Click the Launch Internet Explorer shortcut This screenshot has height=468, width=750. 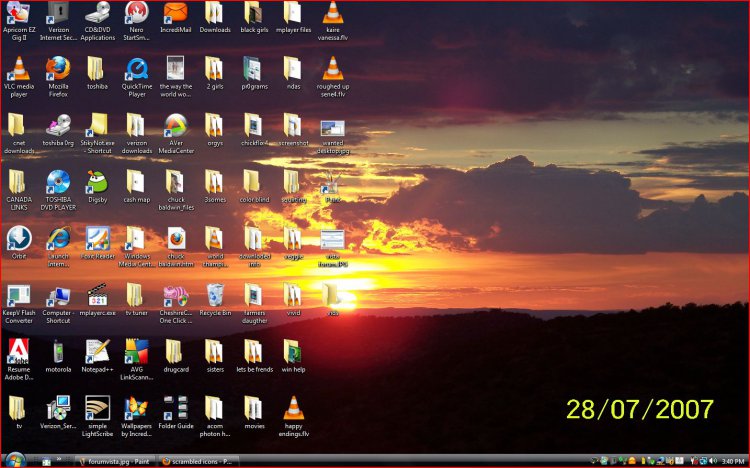tap(58, 247)
